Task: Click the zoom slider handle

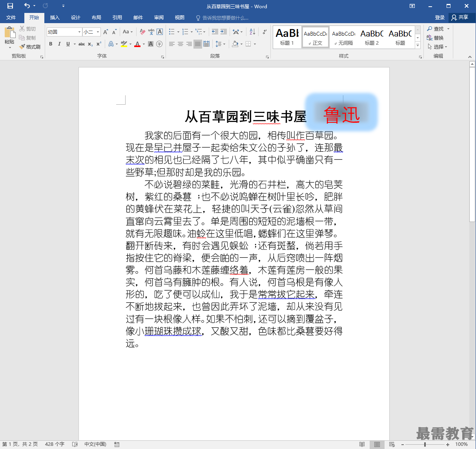Action: (425, 444)
